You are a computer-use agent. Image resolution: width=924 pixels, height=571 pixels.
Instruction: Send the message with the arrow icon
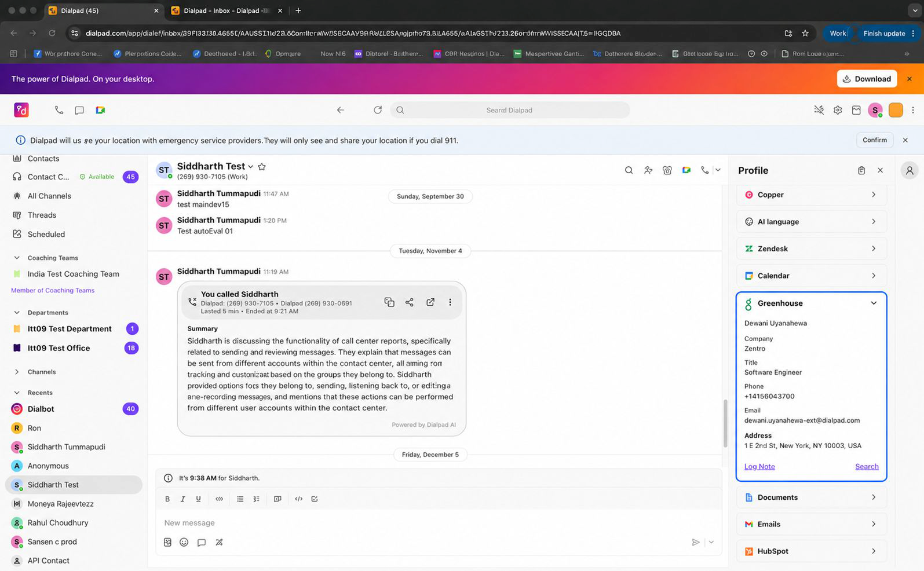(x=696, y=542)
